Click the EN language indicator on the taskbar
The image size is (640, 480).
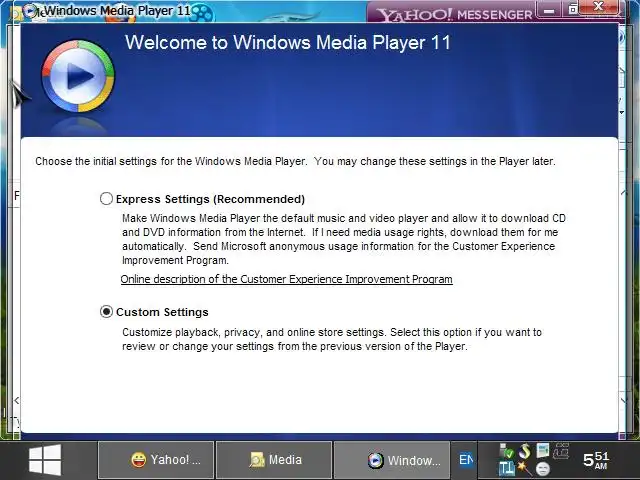465,460
